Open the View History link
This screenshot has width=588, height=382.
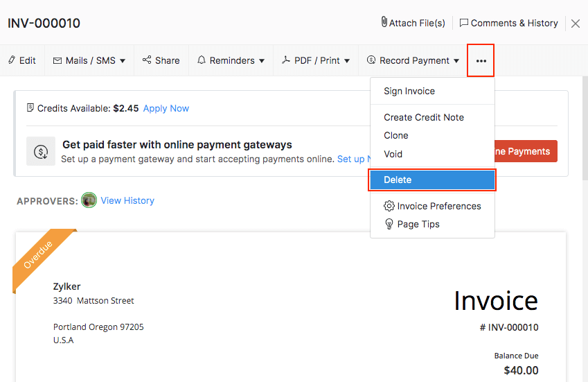127,200
